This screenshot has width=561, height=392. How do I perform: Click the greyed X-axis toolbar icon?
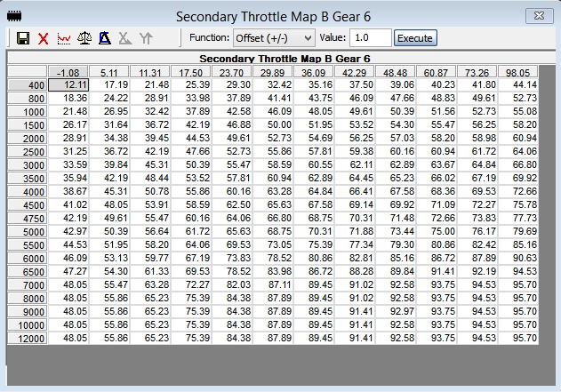(125, 38)
